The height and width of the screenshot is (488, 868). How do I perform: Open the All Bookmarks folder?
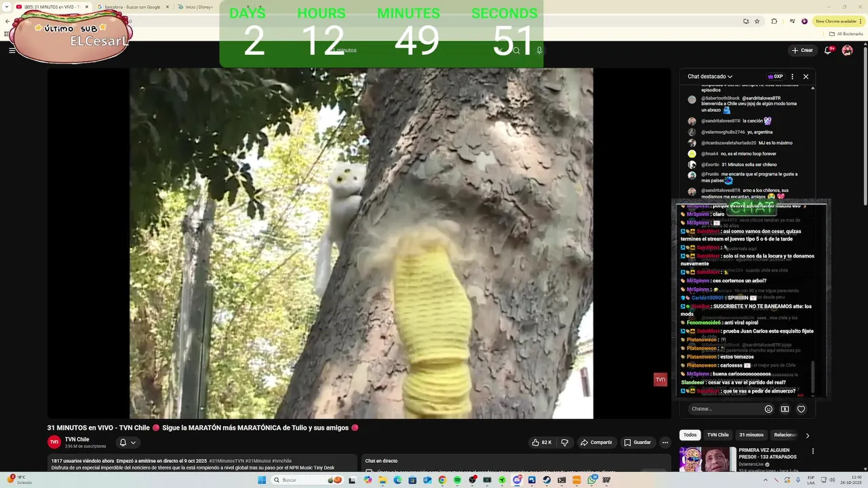tap(846, 33)
